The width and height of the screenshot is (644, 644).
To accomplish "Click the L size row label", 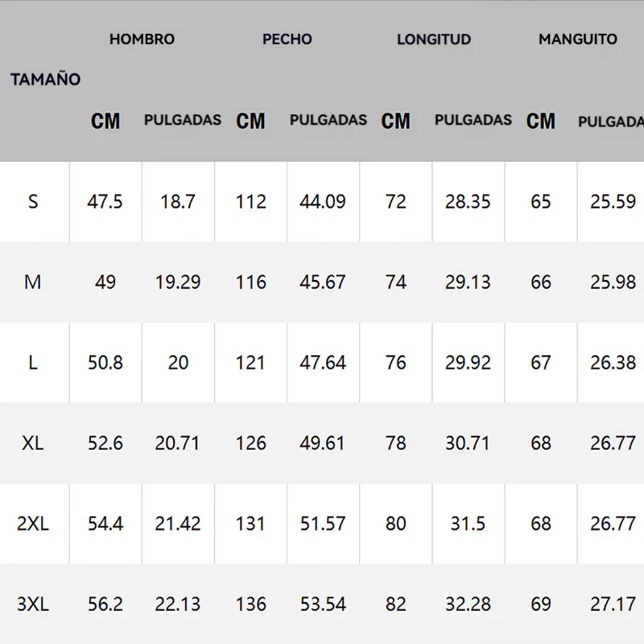I will pos(33,362).
